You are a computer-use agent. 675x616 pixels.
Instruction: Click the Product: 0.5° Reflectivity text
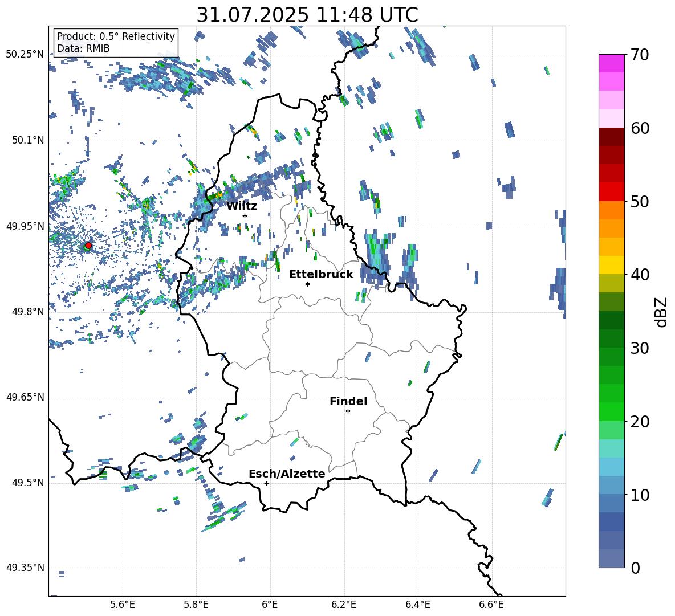pyautogui.click(x=116, y=36)
